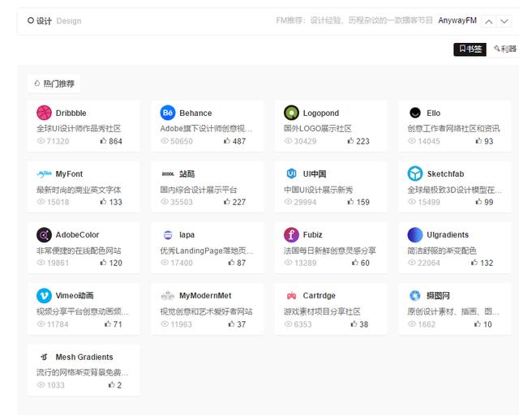The height and width of the screenshot is (420, 519).
Task: Click description 简洁舒服的渐变配色
Action: pos(441,251)
